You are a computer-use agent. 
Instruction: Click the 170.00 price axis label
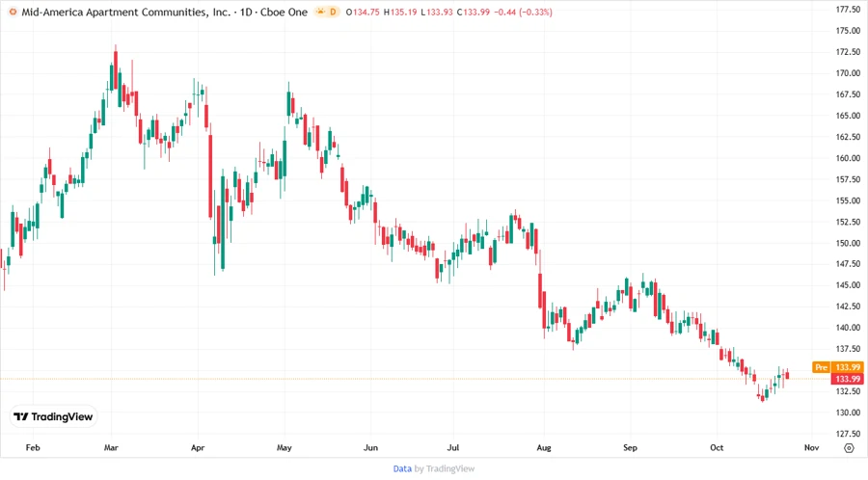[848, 73]
